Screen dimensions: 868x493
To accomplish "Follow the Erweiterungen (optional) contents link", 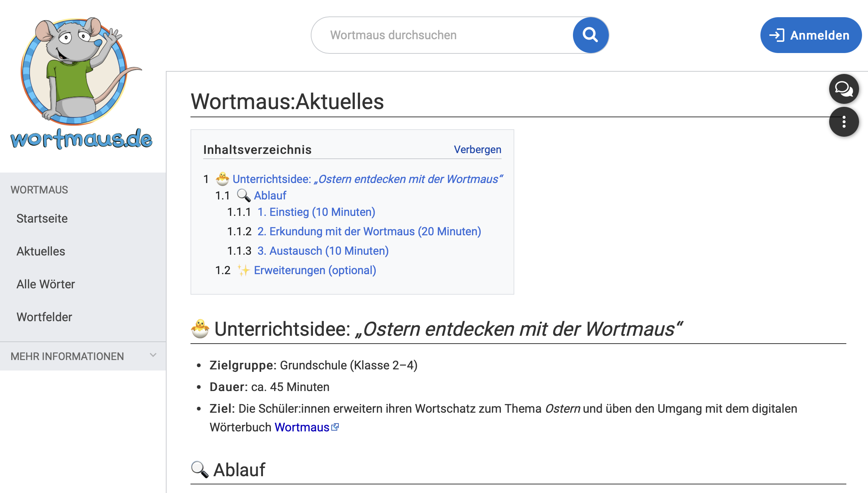I will [315, 270].
